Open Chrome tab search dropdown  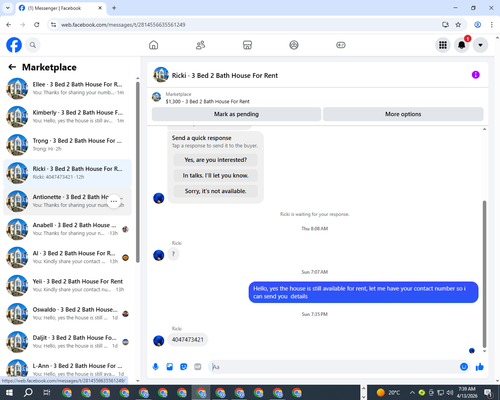click(x=7, y=8)
